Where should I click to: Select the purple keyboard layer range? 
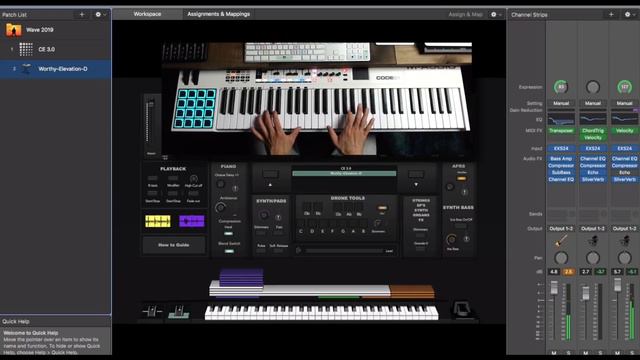(241, 278)
